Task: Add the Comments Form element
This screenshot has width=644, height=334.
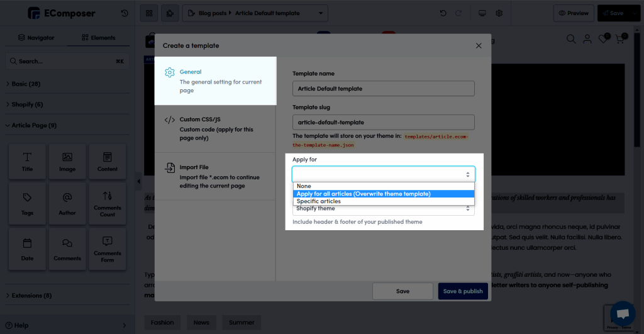Action: click(x=107, y=249)
